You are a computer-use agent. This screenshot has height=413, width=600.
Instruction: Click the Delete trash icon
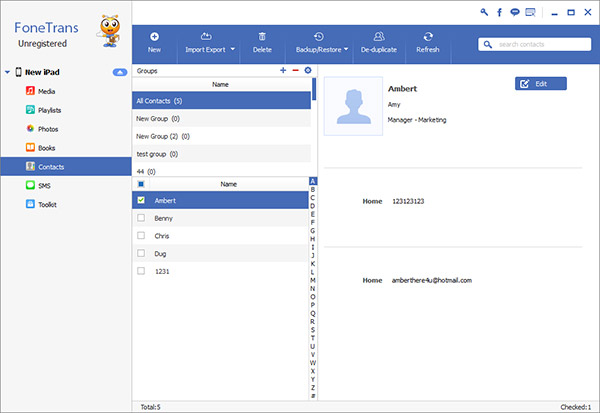point(262,37)
